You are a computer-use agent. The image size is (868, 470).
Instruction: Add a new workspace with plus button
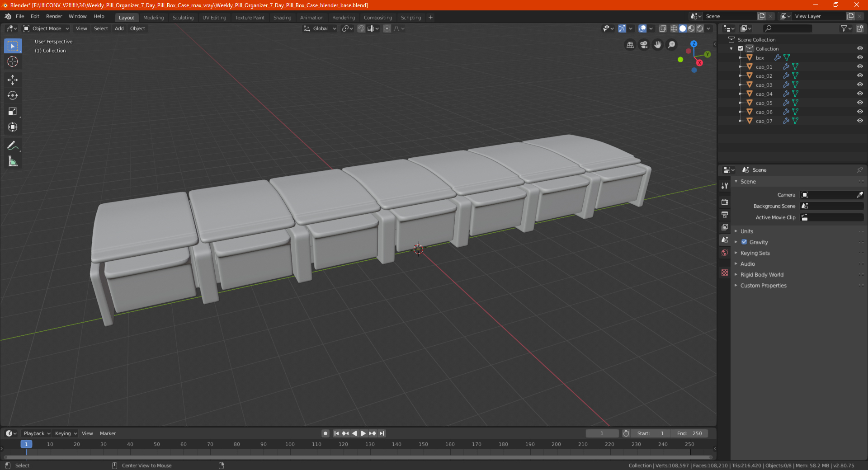tap(430, 18)
